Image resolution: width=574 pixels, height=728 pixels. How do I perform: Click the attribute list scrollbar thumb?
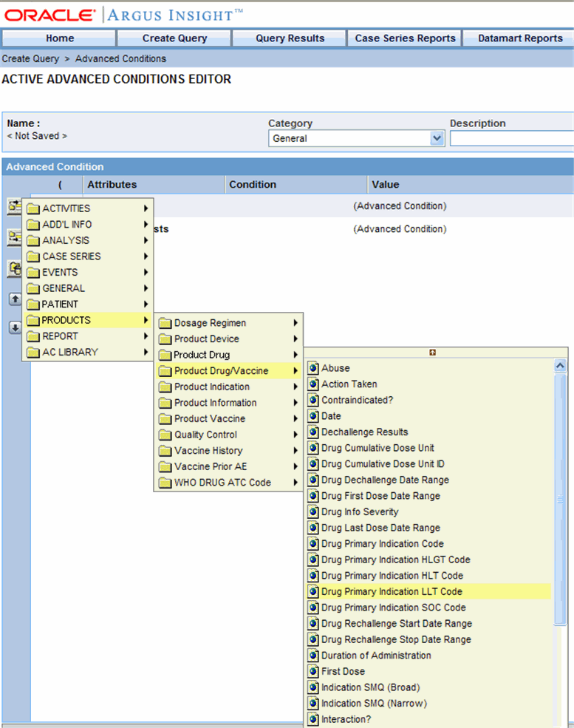[x=560, y=500]
